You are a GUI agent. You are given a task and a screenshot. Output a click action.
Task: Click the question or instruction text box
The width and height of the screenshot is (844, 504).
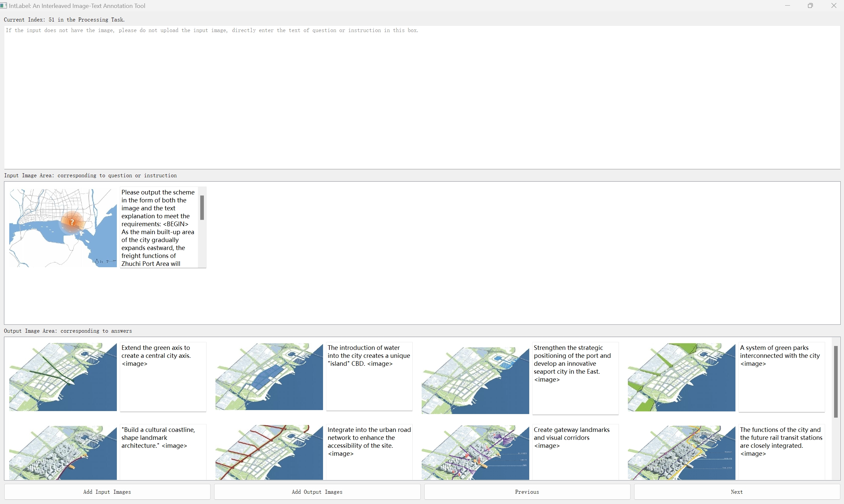(421, 97)
